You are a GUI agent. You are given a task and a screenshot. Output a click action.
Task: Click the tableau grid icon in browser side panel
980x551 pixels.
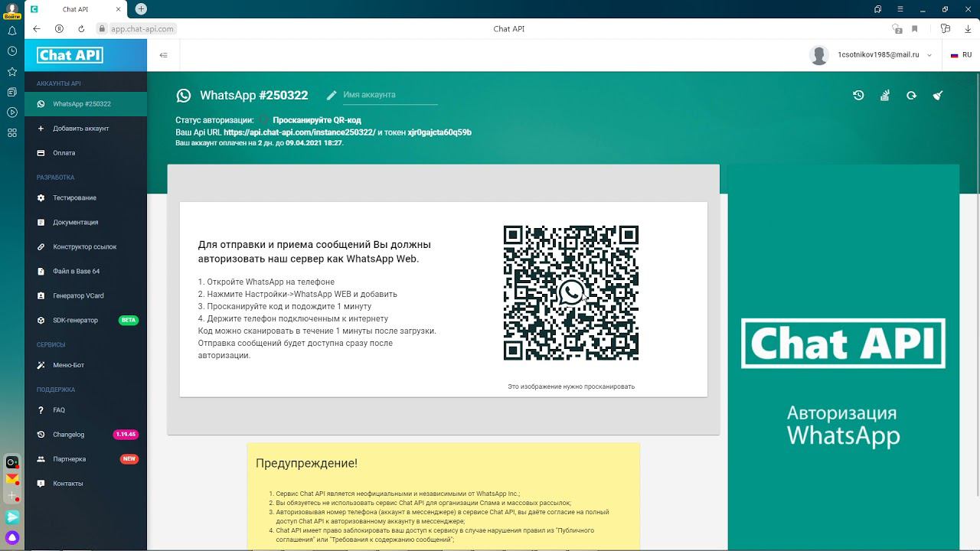12,132
